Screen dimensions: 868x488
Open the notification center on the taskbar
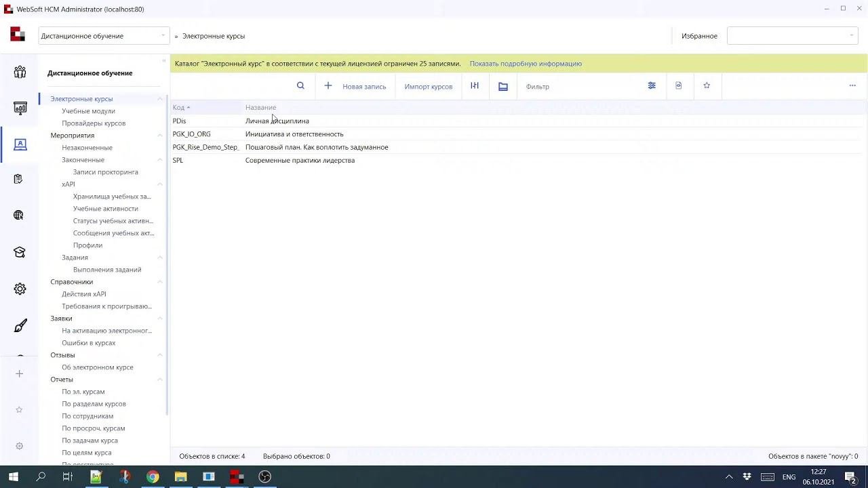[x=850, y=476]
